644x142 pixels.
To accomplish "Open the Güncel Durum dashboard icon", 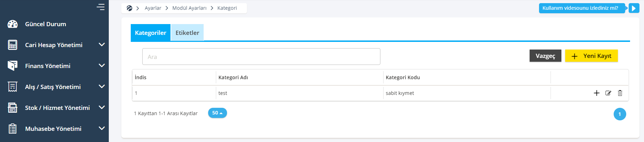I will coord(13,24).
